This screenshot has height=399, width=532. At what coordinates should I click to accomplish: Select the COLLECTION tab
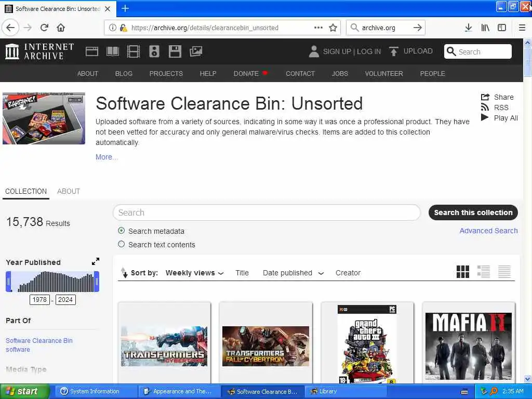(x=26, y=191)
